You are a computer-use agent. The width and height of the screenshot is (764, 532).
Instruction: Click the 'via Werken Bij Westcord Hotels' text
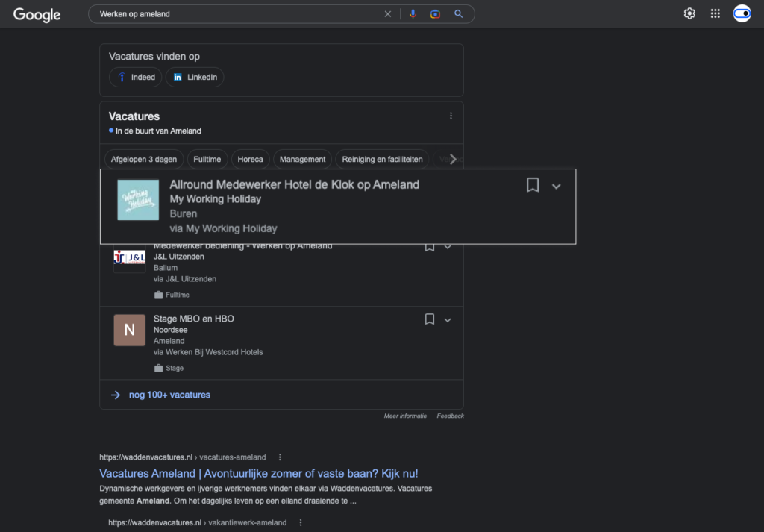click(208, 352)
